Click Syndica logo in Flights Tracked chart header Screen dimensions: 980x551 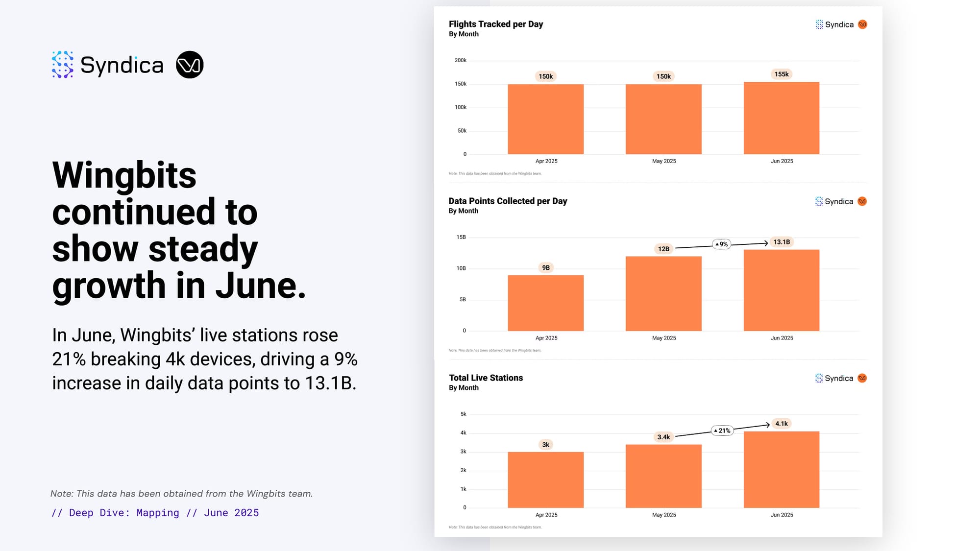tap(834, 24)
